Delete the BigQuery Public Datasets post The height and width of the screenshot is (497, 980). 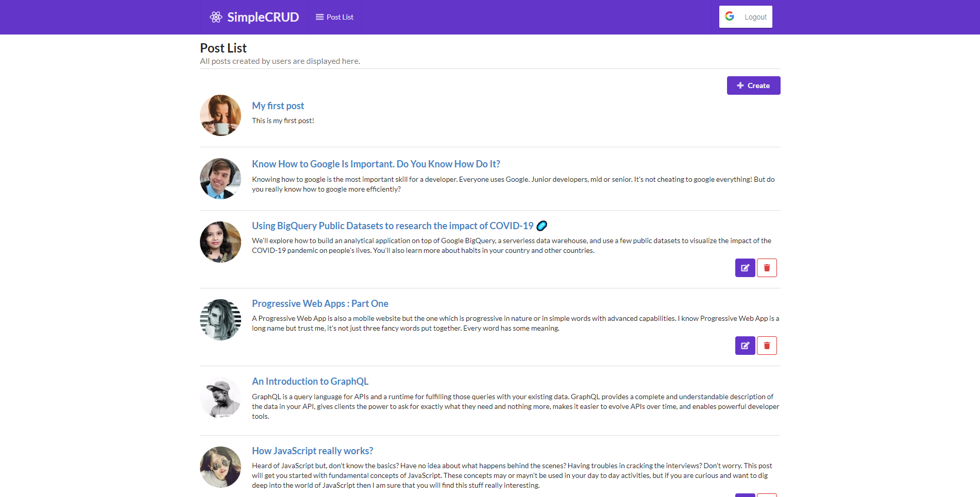[767, 268]
